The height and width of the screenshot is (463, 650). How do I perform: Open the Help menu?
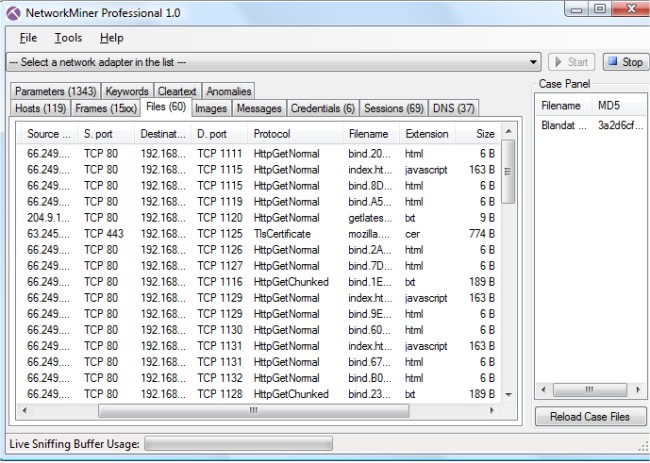point(112,38)
